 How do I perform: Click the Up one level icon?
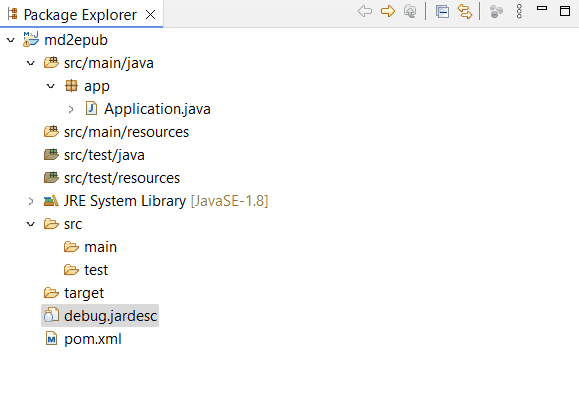[410, 11]
